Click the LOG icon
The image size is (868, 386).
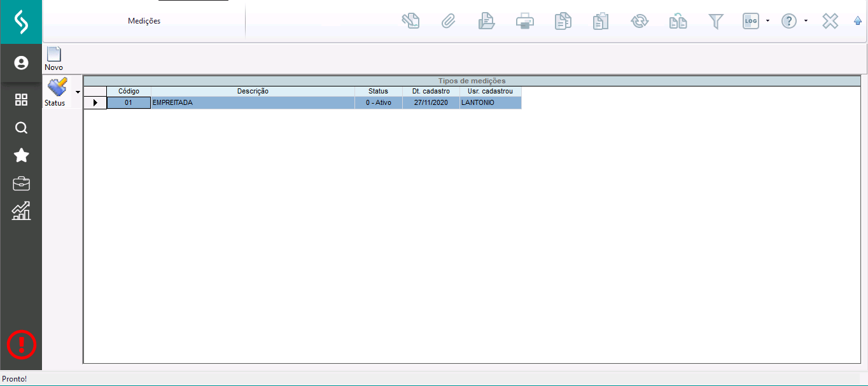[751, 21]
